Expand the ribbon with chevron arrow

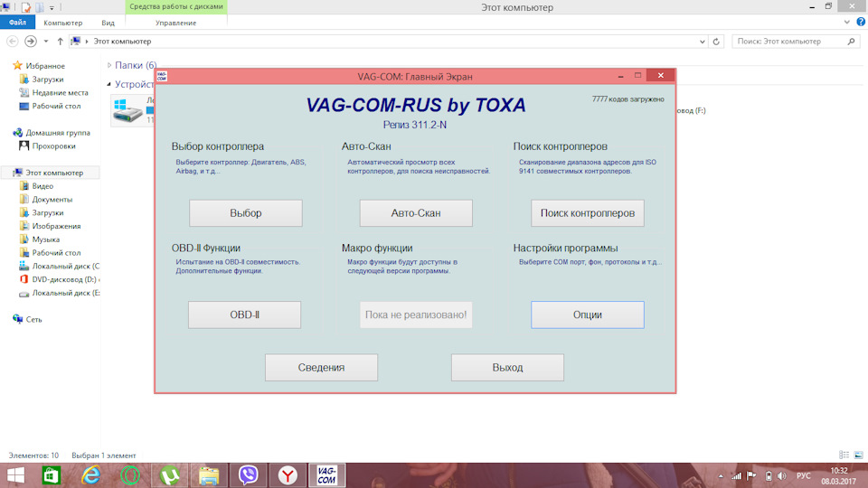point(847,22)
